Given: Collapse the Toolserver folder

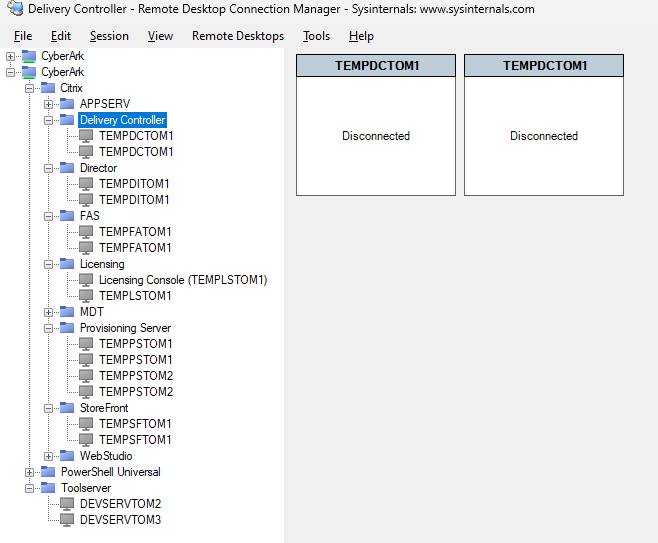Looking at the screenshot, I should click(x=29, y=488).
